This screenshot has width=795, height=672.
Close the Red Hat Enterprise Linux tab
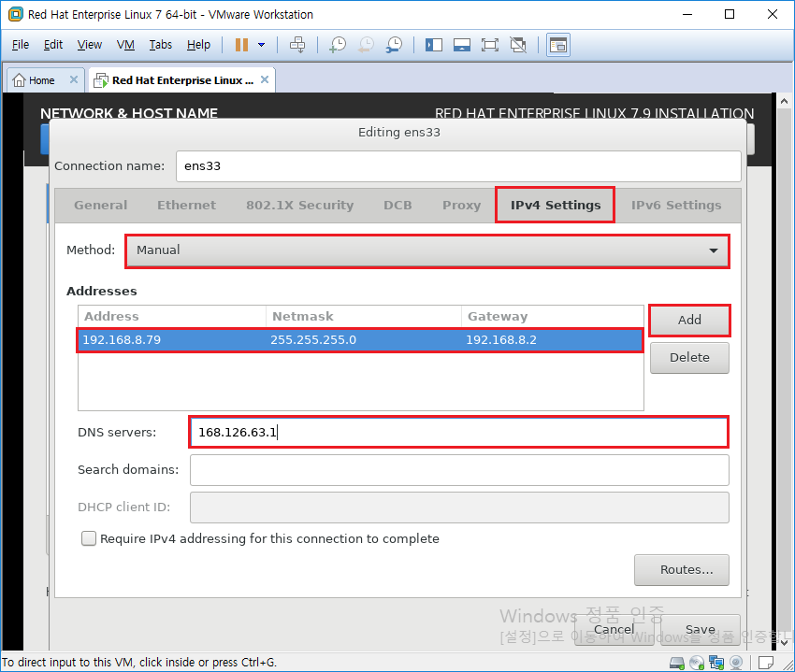click(x=265, y=79)
